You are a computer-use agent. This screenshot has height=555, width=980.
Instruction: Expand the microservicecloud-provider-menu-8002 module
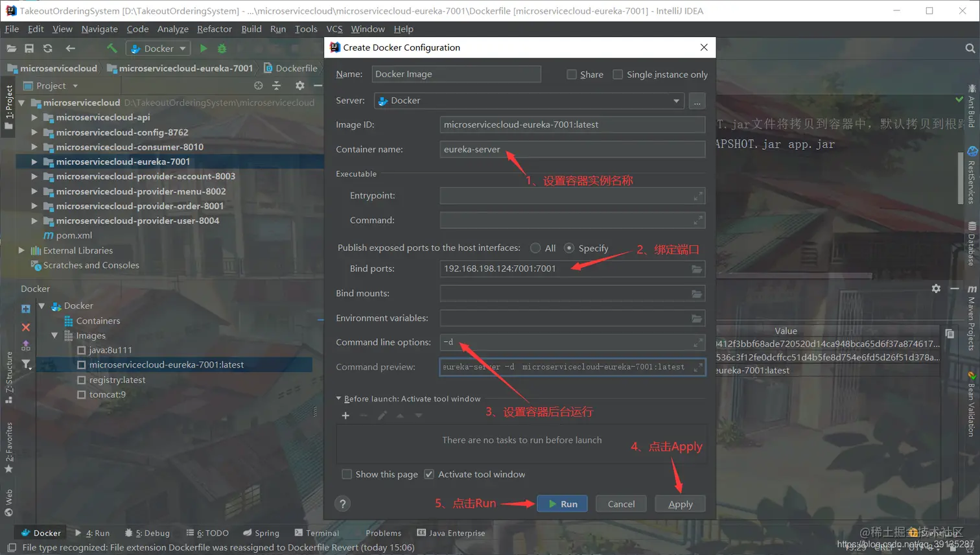point(34,191)
